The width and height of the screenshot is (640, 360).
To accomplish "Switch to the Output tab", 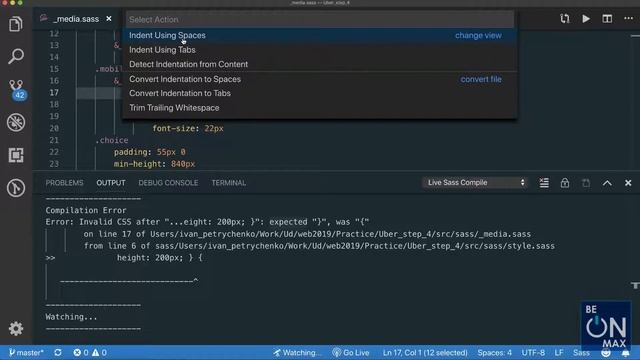I will pos(111,183).
